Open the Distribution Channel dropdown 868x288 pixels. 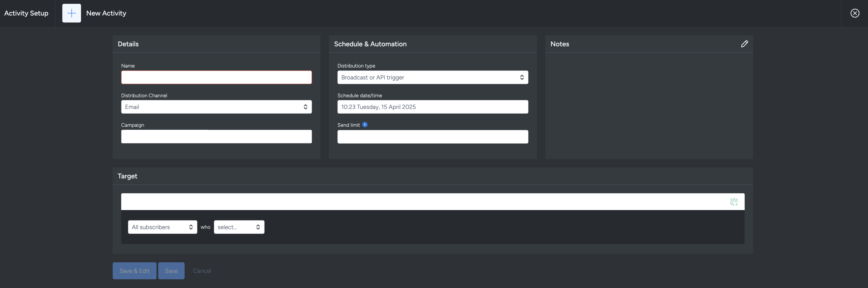pyautogui.click(x=216, y=107)
